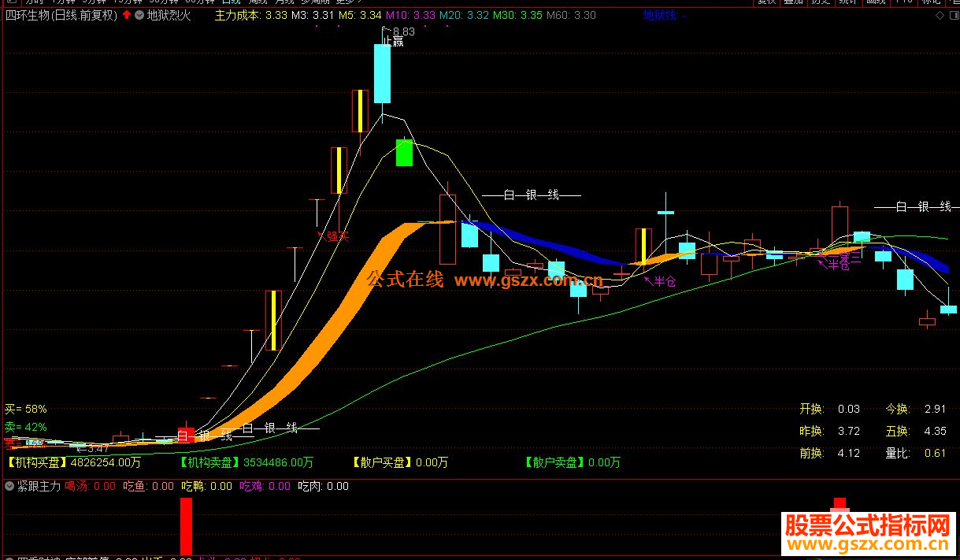Click the 【散户卖盘】 0.00万 value
Viewport: 960px width, 560px height.
tap(572, 462)
